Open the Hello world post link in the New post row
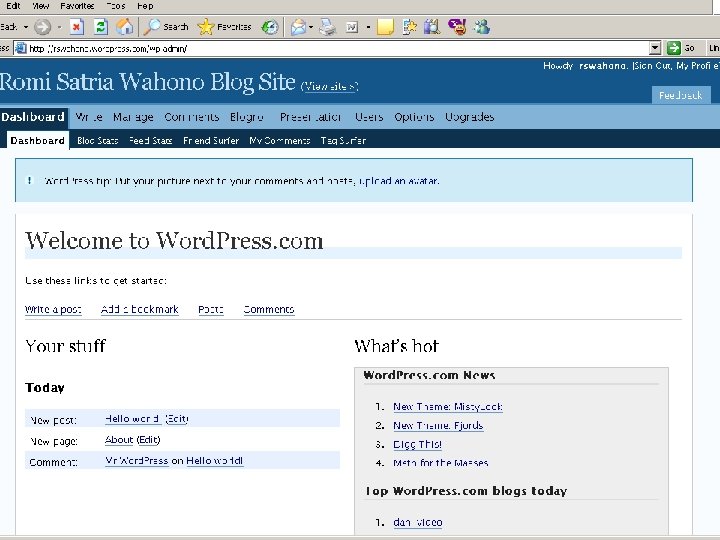Screen dimensions: 720x540 point(133,419)
